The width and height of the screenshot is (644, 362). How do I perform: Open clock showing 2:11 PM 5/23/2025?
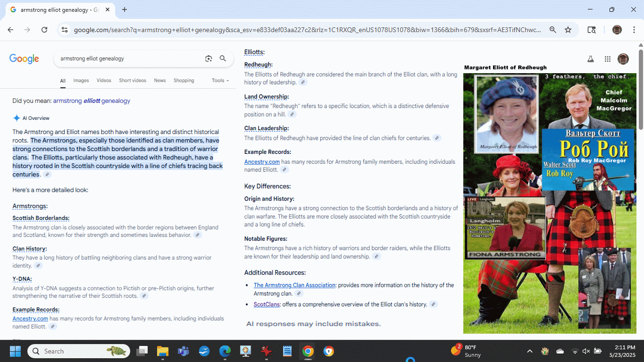622,351
